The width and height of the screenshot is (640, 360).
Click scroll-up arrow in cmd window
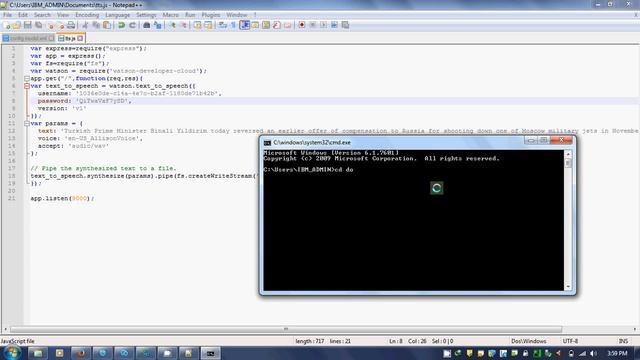coord(568,154)
